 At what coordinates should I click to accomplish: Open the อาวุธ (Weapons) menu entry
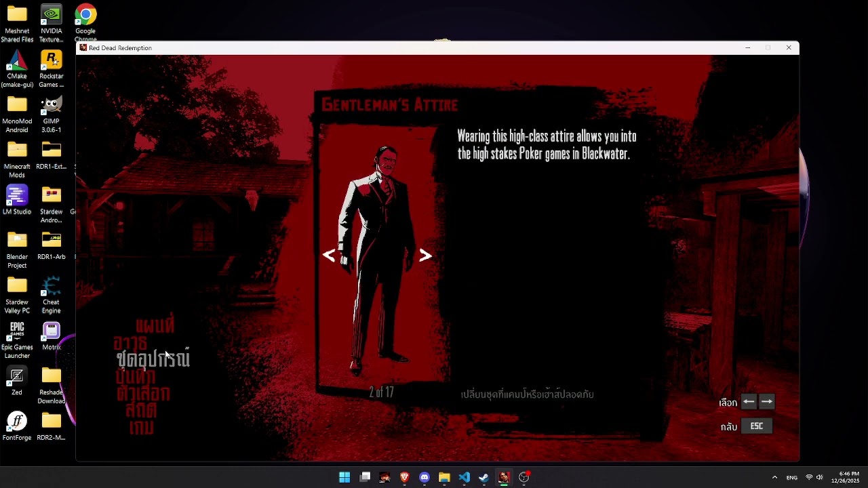click(130, 342)
